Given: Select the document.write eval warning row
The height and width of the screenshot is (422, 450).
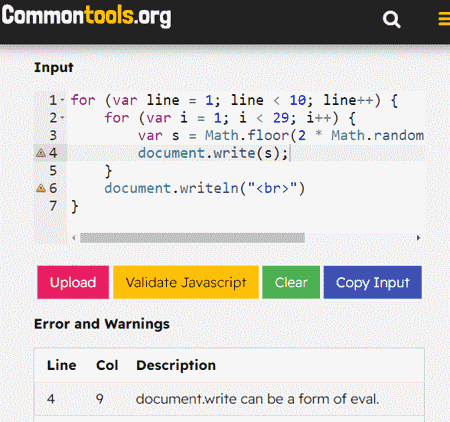Looking at the screenshot, I should point(229,399).
